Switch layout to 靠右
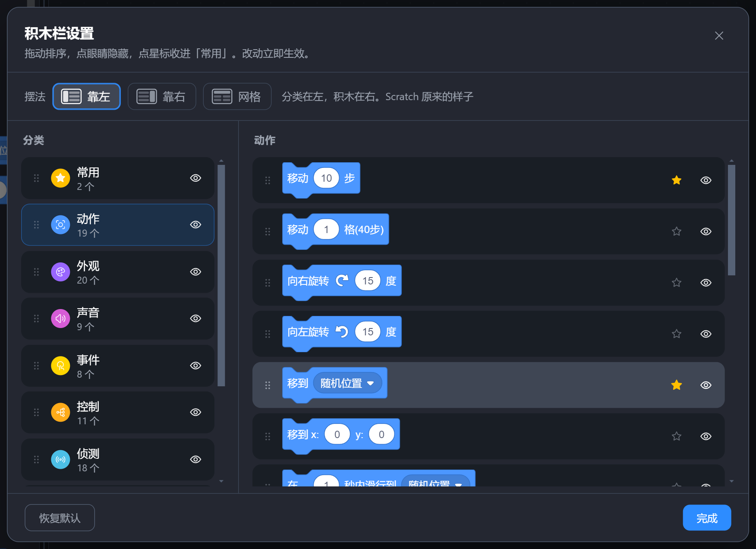Image resolution: width=756 pixels, height=549 pixels. [162, 96]
